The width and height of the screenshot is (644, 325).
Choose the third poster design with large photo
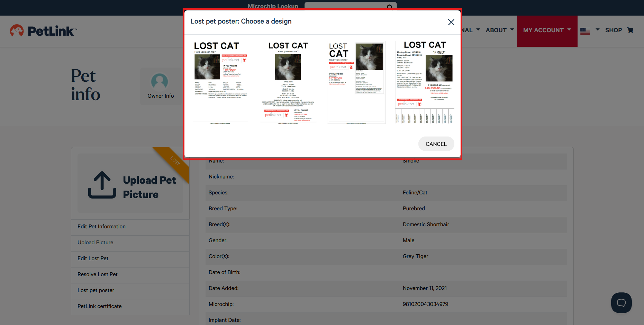click(x=356, y=82)
